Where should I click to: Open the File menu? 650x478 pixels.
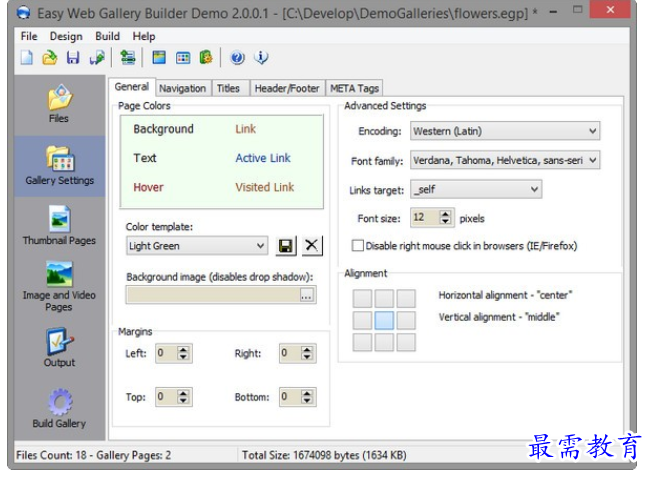click(x=29, y=36)
